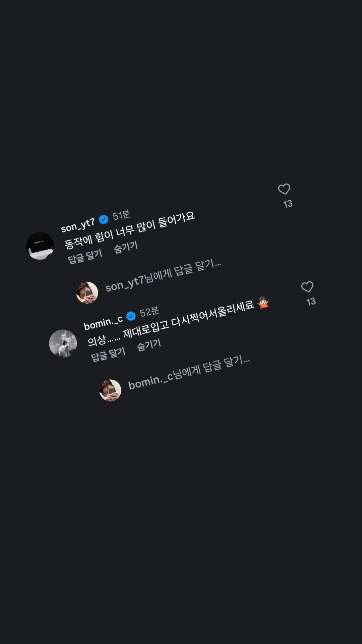362x644 pixels.
Task: Open bomin._c's profile picture
Action: (x=63, y=343)
